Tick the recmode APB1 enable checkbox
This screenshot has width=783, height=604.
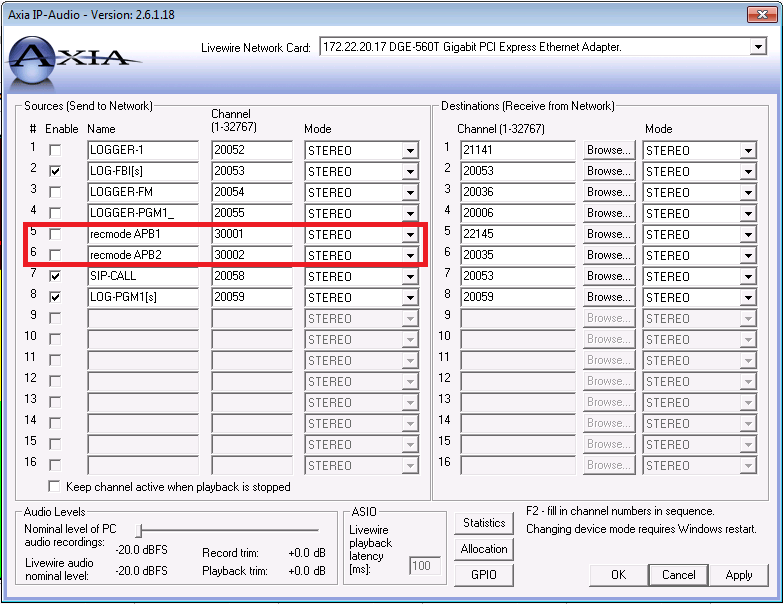(x=55, y=234)
